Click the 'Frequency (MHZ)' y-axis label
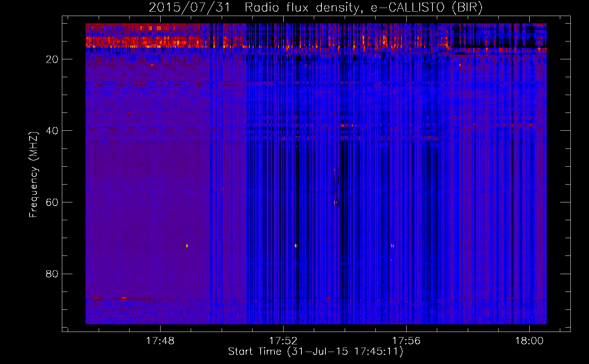The image size is (589, 364). coord(33,175)
